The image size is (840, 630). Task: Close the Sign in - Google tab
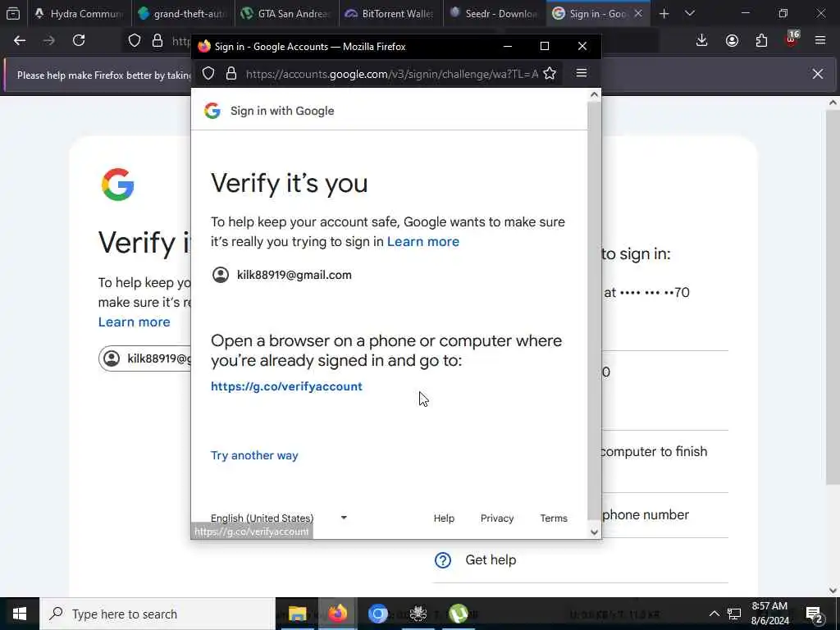point(638,14)
